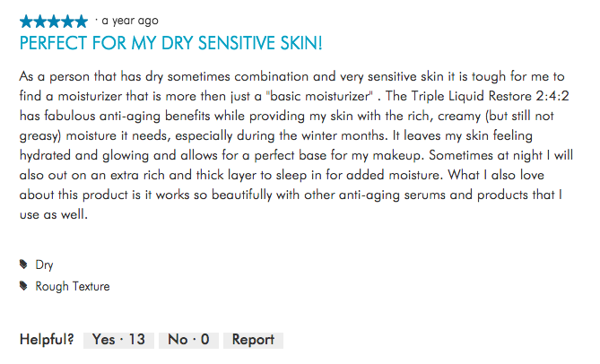The width and height of the screenshot is (600, 364).
Task: Select the fifth and last rating star
Action: coord(82,21)
